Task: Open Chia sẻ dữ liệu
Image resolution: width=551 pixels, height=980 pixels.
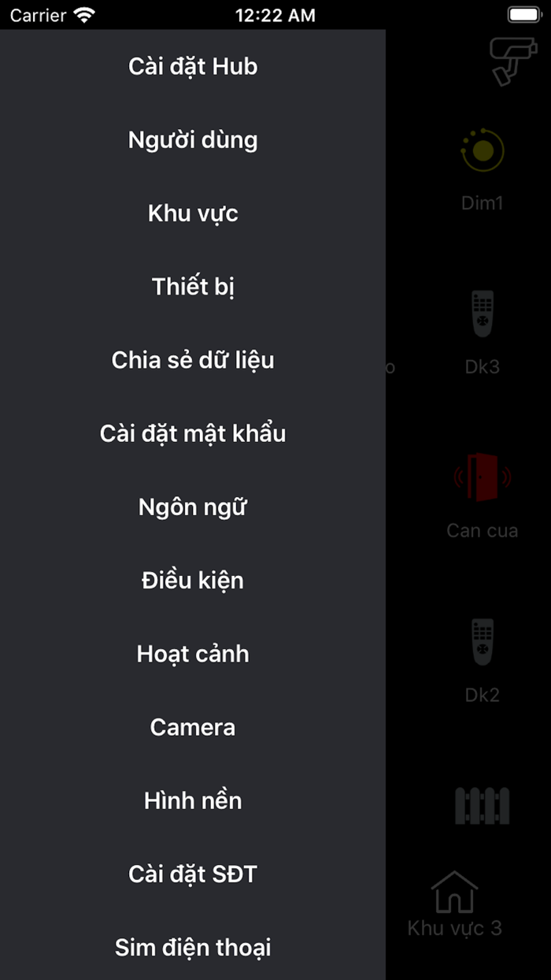Action: tap(193, 360)
